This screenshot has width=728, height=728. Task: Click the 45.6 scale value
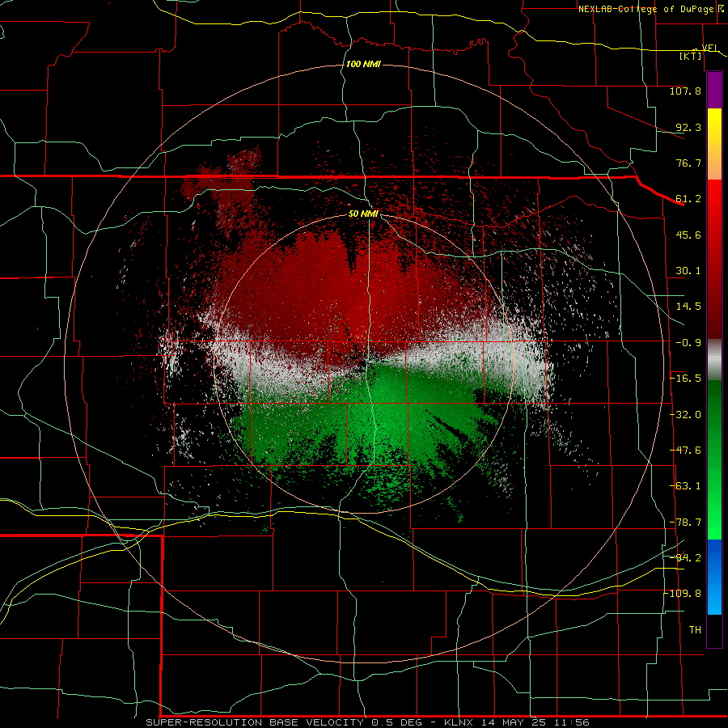pos(688,235)
